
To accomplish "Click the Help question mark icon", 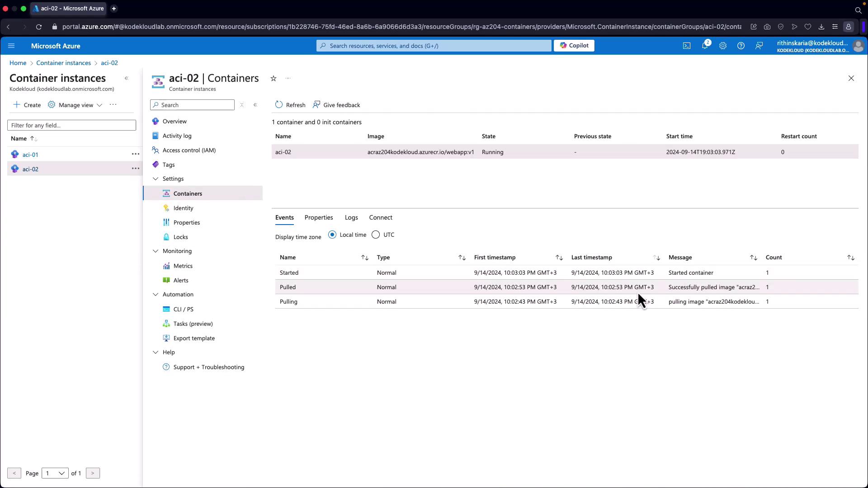I will click(x=741, y=46).
